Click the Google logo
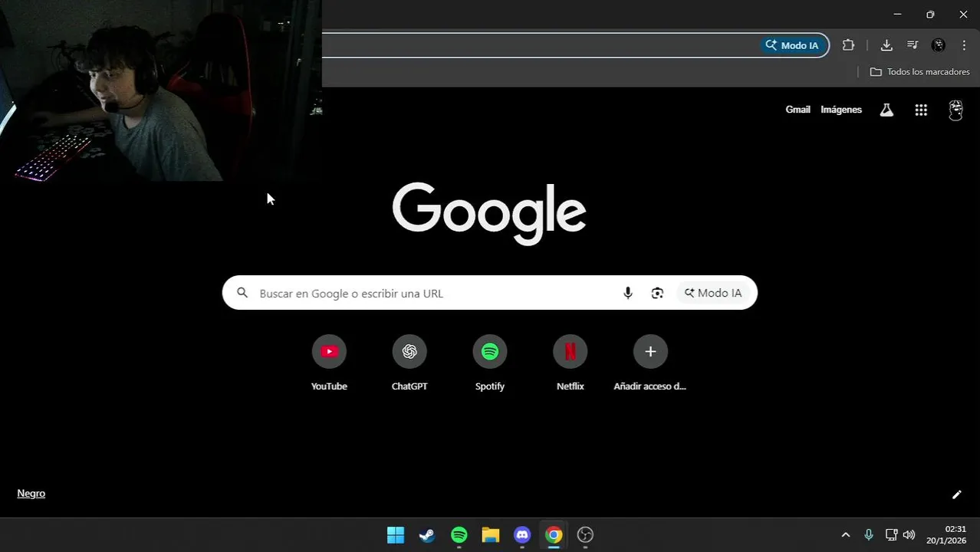 (x=489, y=213)
